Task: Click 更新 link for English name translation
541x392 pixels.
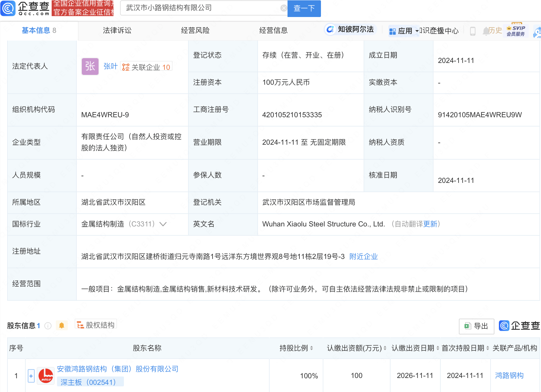Action: [430, 224]
